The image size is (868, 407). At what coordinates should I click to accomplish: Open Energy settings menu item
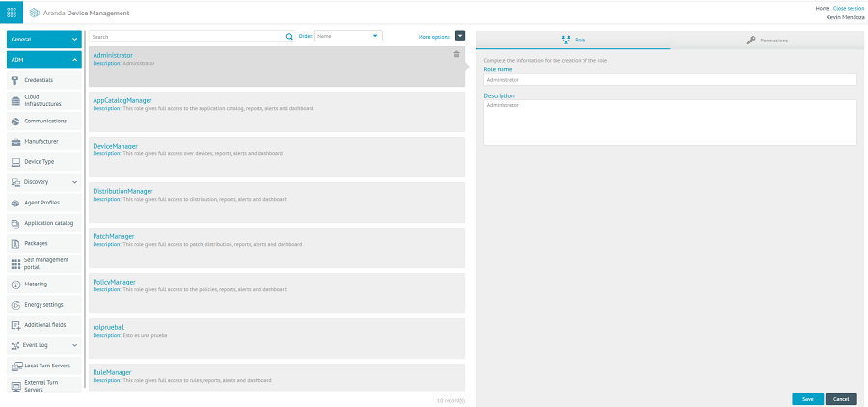pos(44,305)
